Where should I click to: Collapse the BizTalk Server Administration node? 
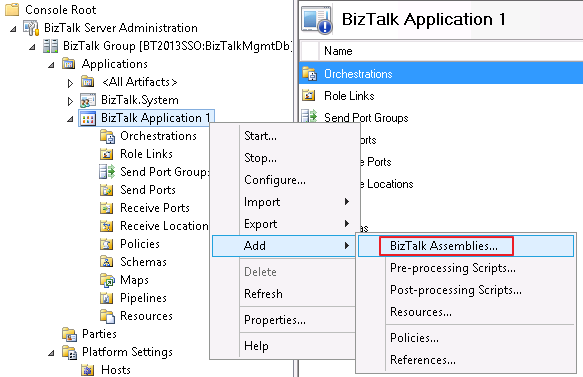[13, 29]
